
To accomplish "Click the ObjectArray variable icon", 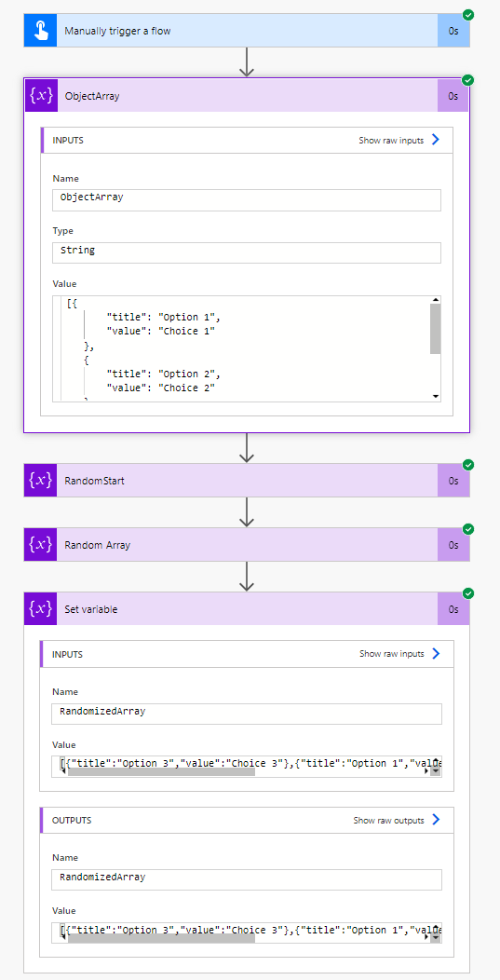I will pyautogui.click(x=41, y=96).
